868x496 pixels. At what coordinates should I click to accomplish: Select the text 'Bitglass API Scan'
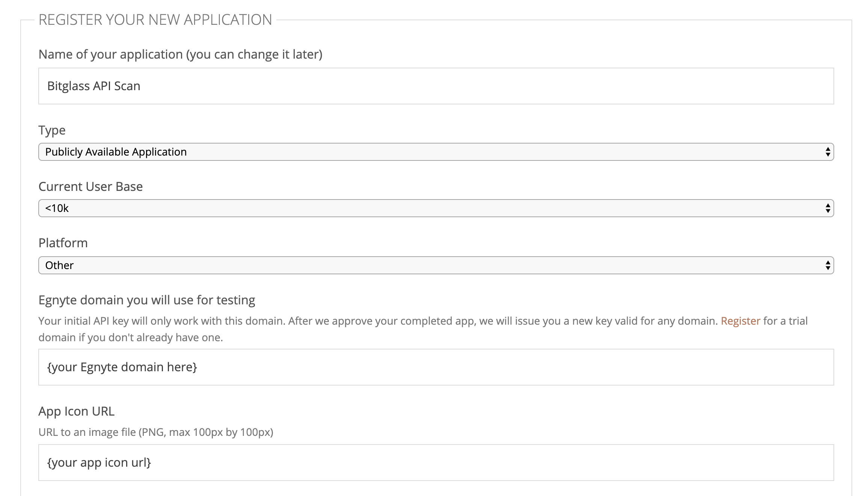click(x=94, y=86)
